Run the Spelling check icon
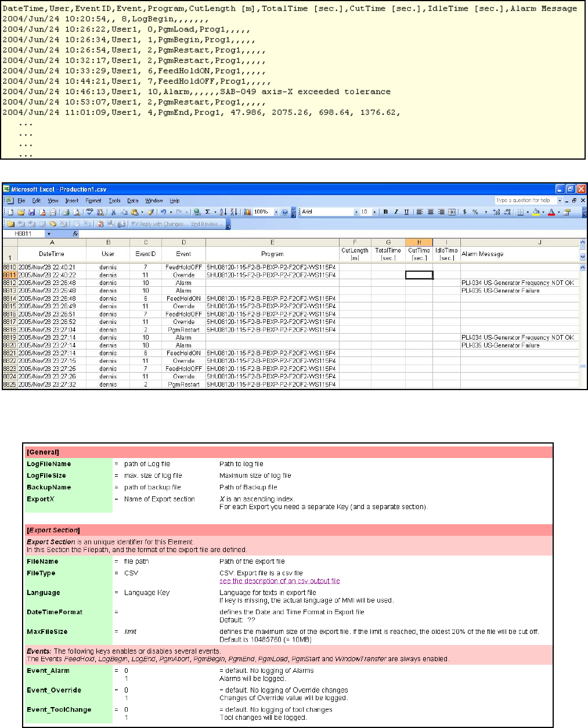The width and height of the screenshot is (588, 728). pyautogui.click(x=90, y=212)
